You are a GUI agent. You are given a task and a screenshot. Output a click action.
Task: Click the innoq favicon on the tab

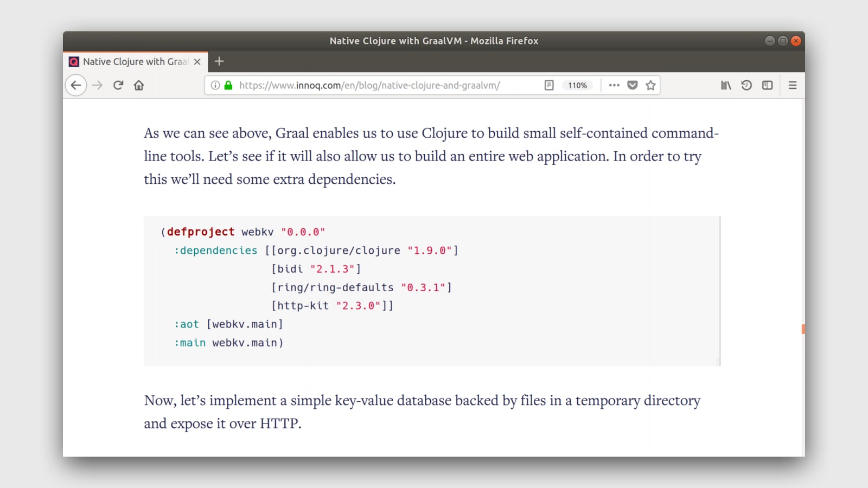click(74, 62)
